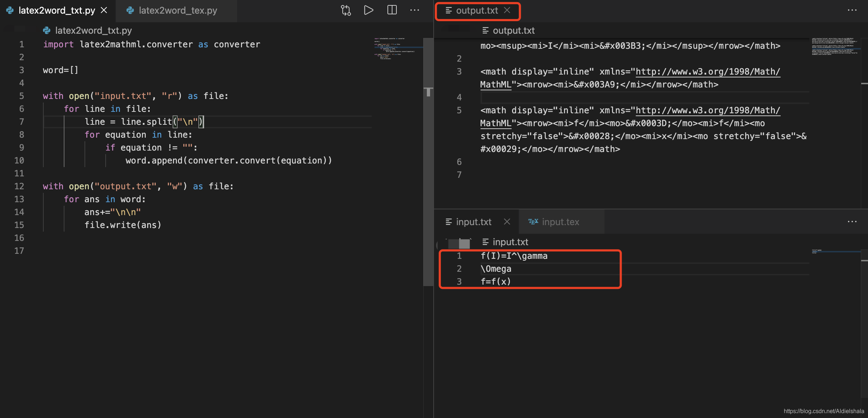This screenshot has width=868, height=418.
Task: Click the 'with open("output.txt", "w")' line
Action: point(138,186)
